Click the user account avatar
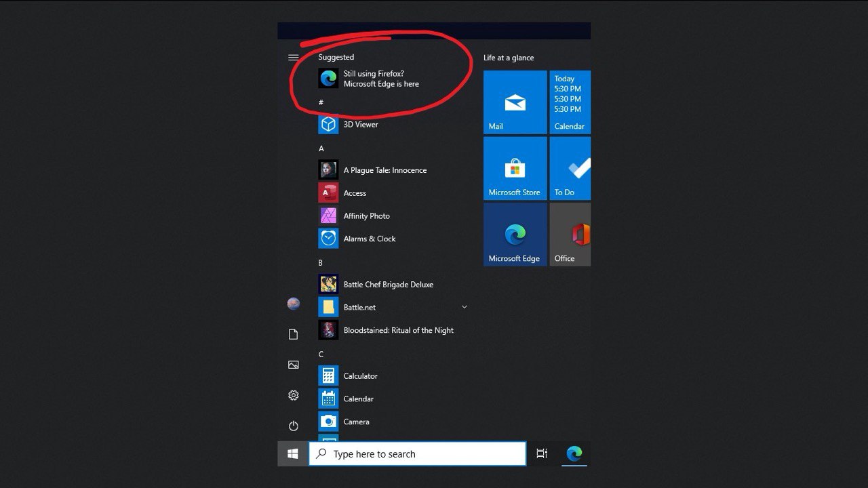The width and height of the screenshot is (868, 488). [293, 304]
